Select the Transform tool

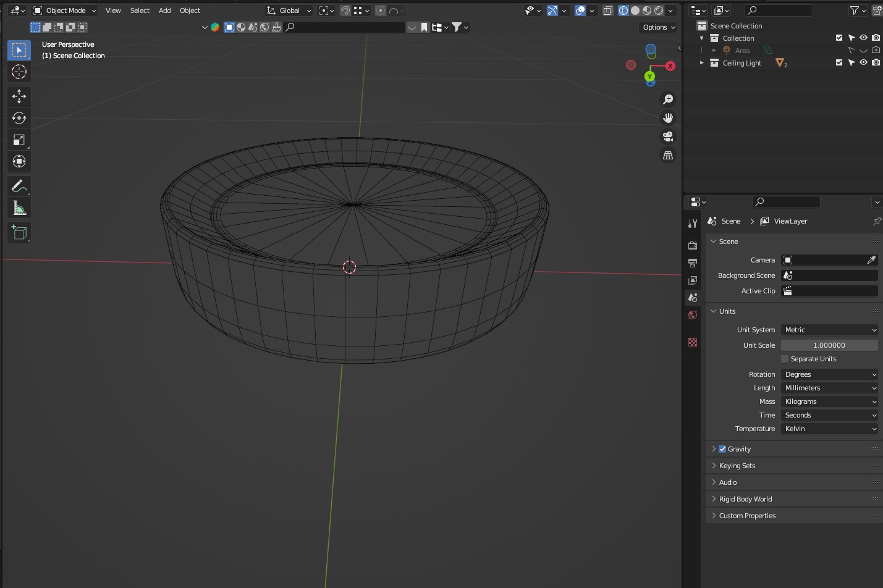(19, 161)
